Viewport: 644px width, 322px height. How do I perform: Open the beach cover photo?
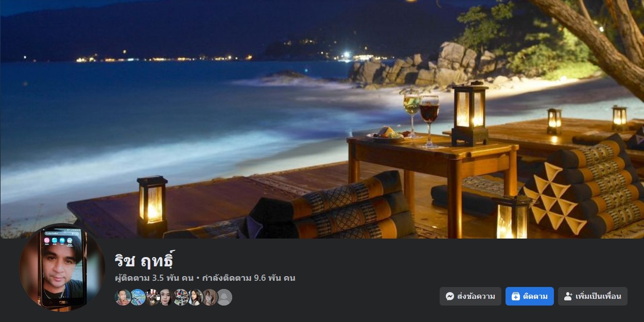(x=322, y=119)
